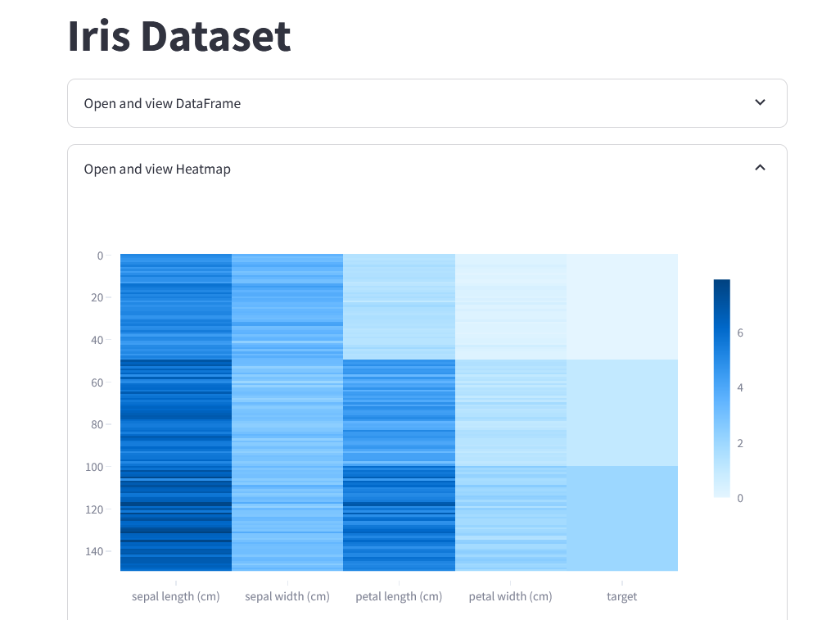Click the Open and view DataFrame text
Image resolution: width=840 pixels, height=620 pixels.
click(x=162, y=103)
